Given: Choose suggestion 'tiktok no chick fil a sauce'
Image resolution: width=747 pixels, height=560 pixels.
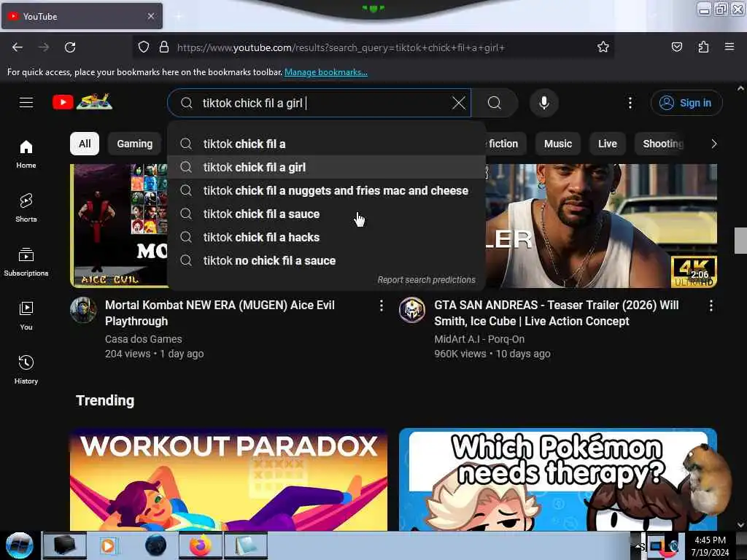Looking at the screenshot, I should (x=326, y=260).
